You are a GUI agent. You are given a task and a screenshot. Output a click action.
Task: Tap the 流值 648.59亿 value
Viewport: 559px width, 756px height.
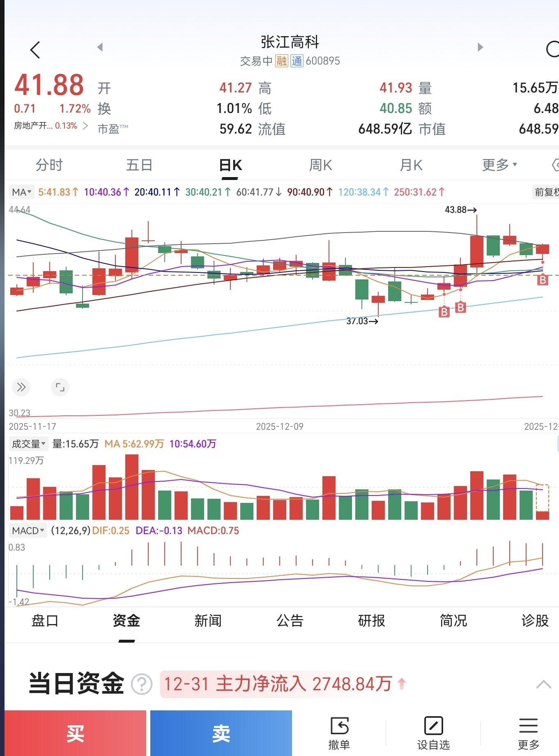coord(385,129)
